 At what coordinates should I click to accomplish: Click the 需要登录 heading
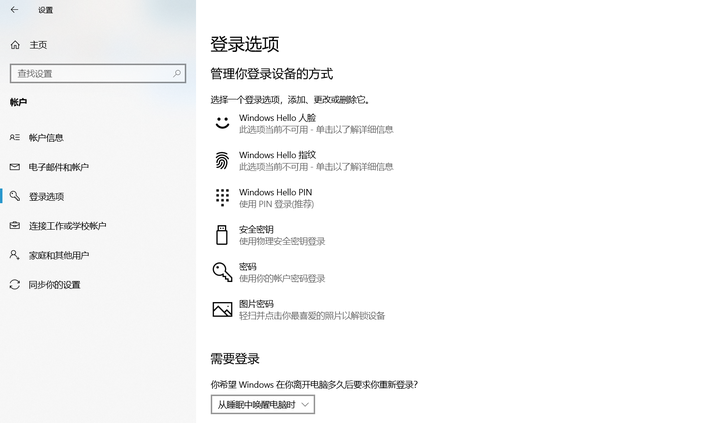(235, 359)
